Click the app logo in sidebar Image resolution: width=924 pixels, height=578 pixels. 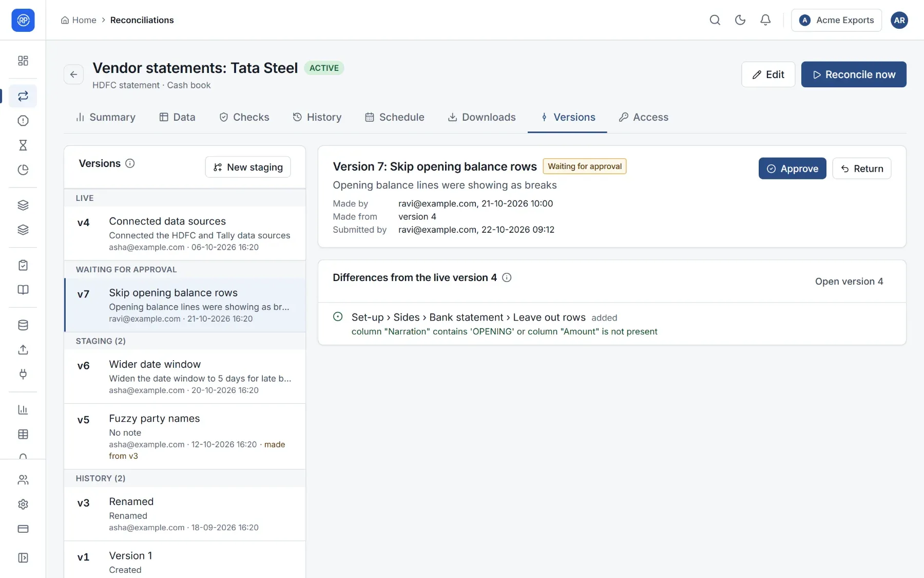[x=23, y=20]
